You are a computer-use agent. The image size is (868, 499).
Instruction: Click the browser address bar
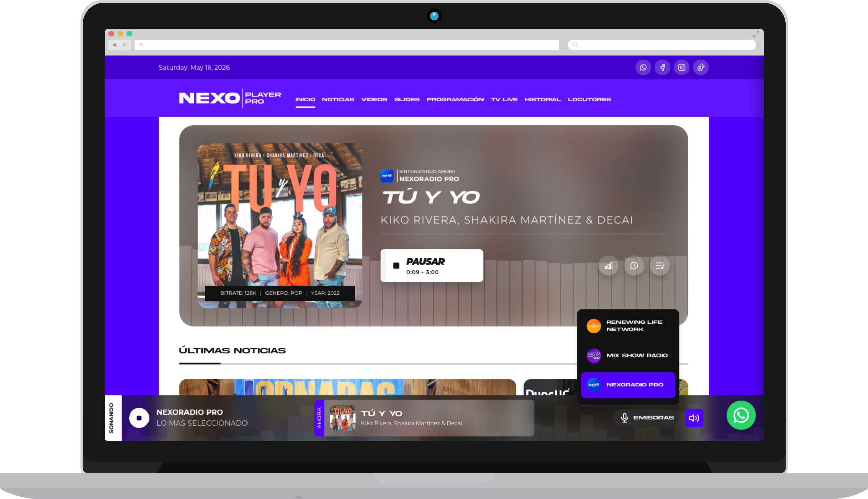pyautogui.click(x=347, y=45)
